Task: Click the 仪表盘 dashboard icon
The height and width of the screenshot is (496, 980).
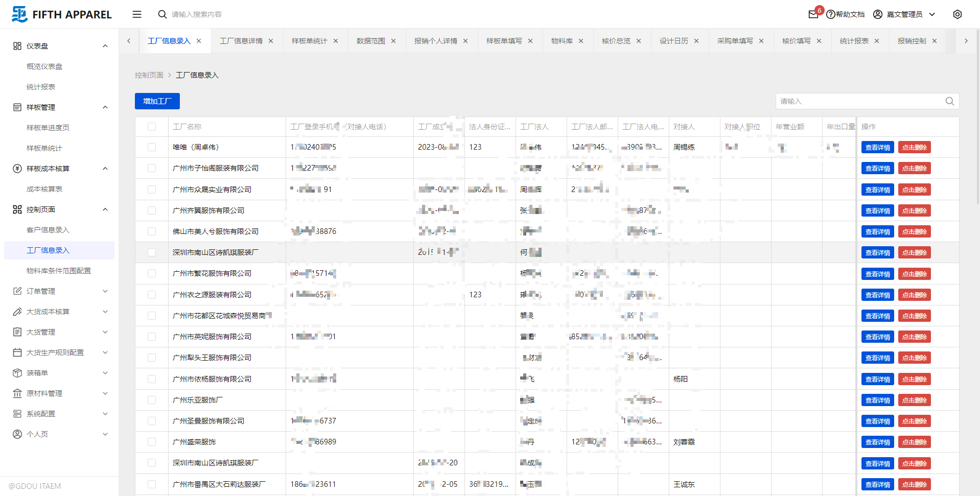Action: pyautogui.click(x=17, y=46)
